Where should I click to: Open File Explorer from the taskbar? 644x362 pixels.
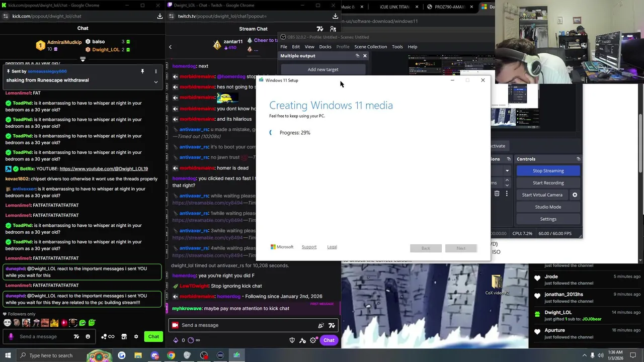coord(138,355)
